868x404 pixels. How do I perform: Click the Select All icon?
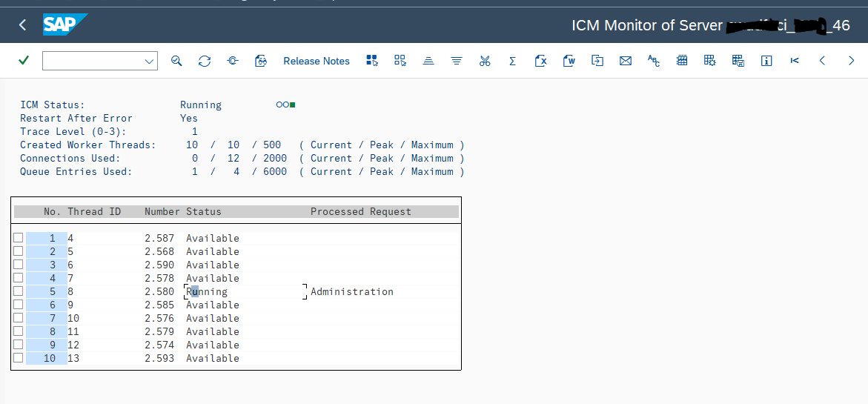(372, 60)
